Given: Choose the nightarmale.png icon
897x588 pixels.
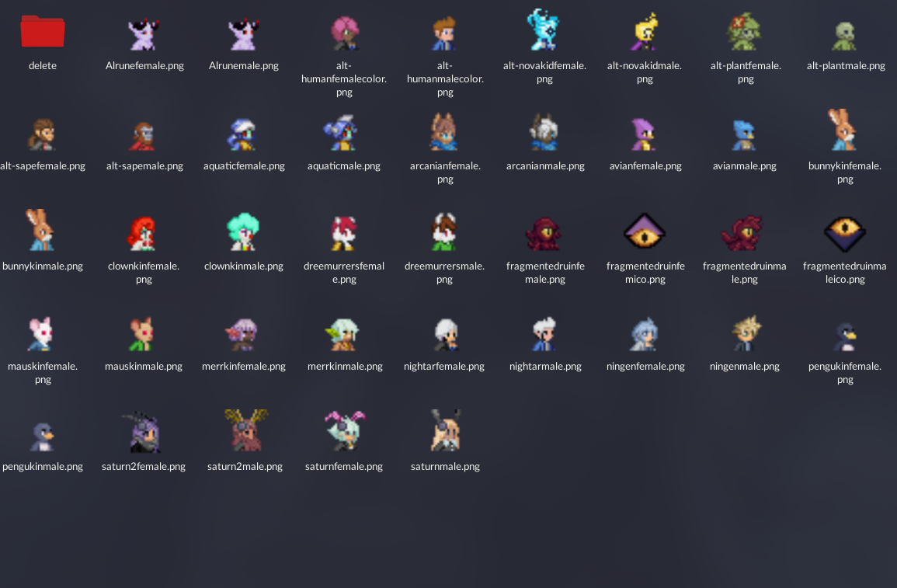Looking at the screenshot, I should click(544, 334).
